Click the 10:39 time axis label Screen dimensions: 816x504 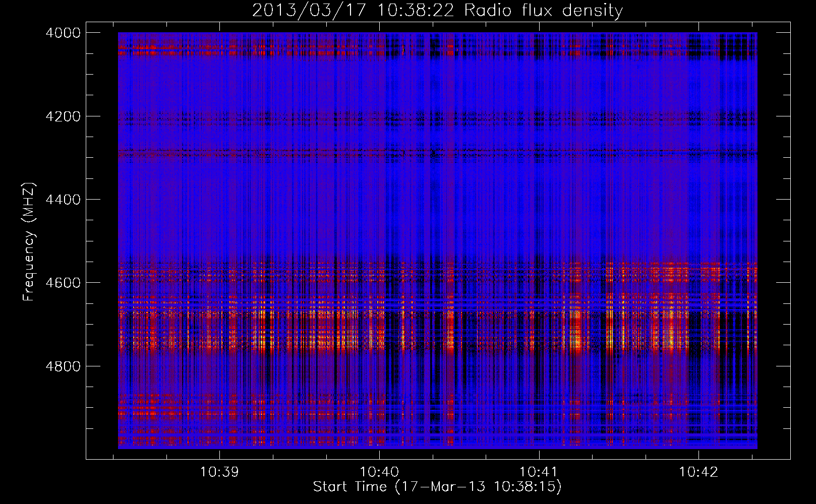click(219, 472)
